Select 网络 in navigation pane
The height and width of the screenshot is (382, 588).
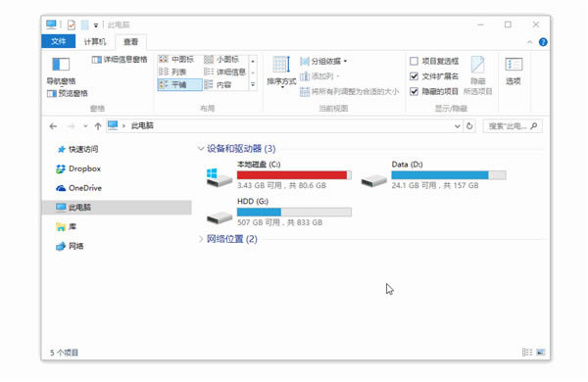(71, 246)
